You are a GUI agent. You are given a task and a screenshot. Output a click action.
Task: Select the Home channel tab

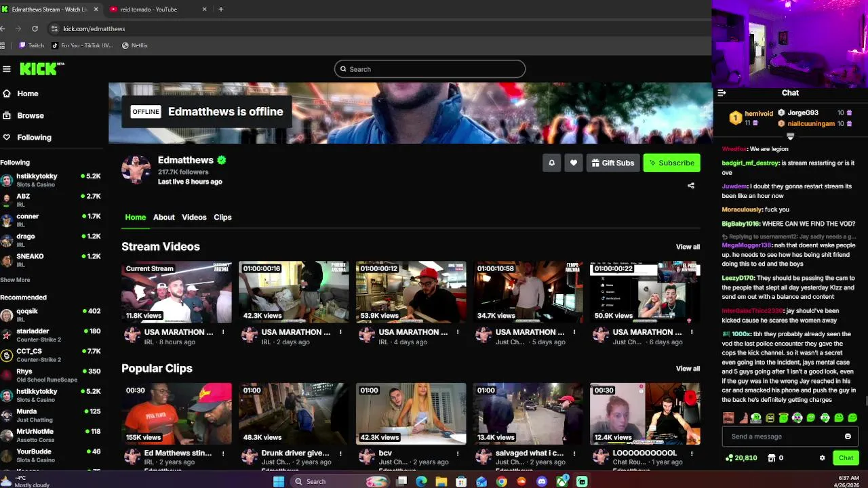pos(135,217)
